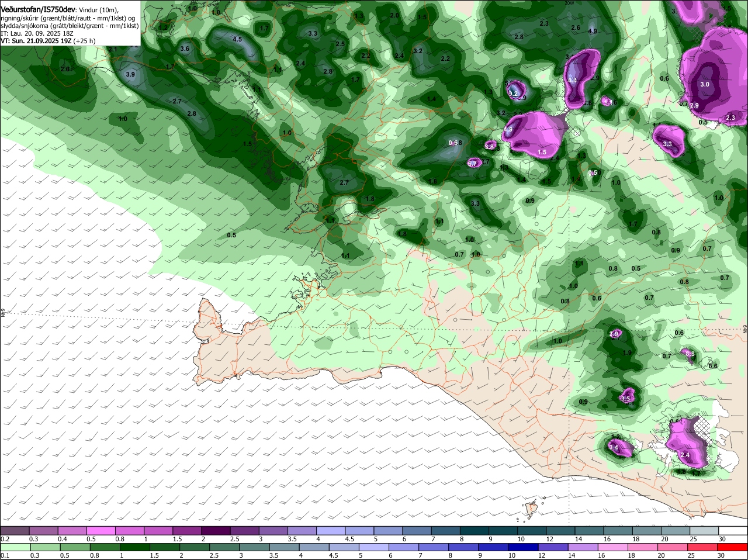Click the medium green 0.5 swatch in rain legend

point(75,547)
